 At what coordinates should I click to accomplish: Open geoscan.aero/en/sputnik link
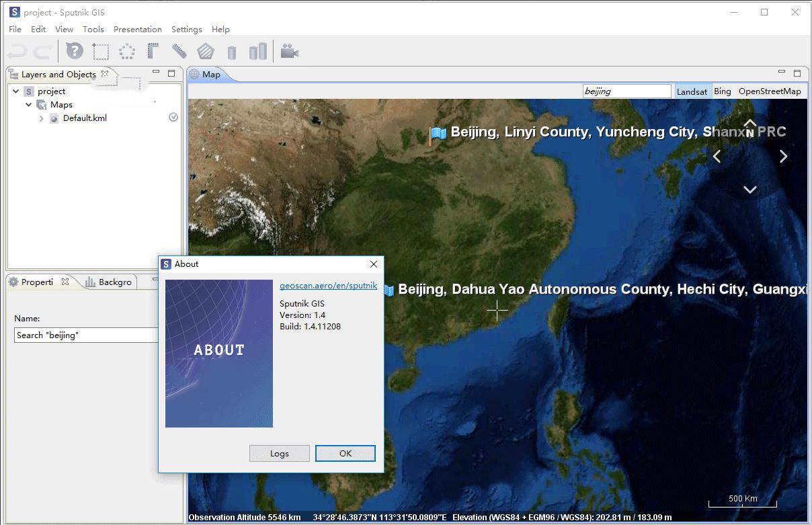pos(328,286)
